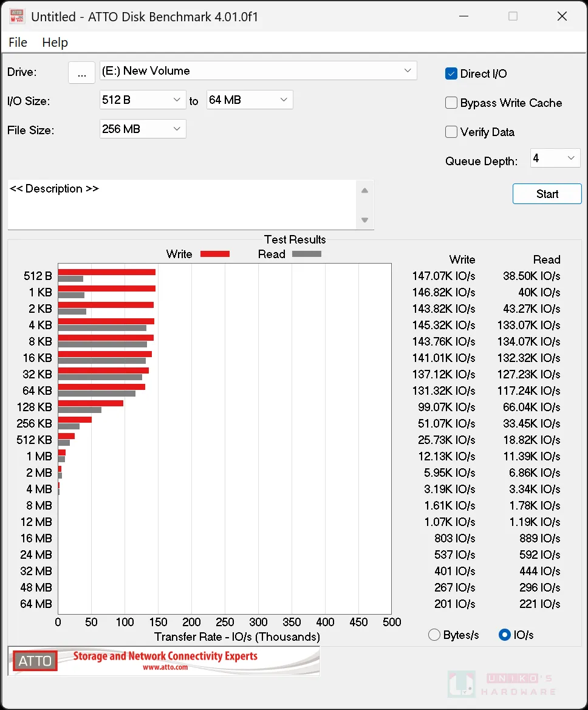The image size is (588, 710).
Task: Click the red Write legend swatch
Action: [x=214, y=254]
